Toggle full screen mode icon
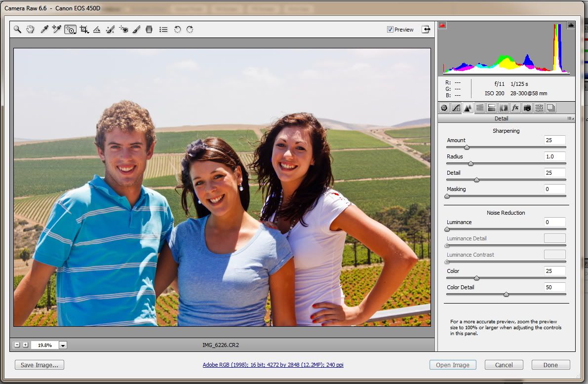 tap(426, 30)
